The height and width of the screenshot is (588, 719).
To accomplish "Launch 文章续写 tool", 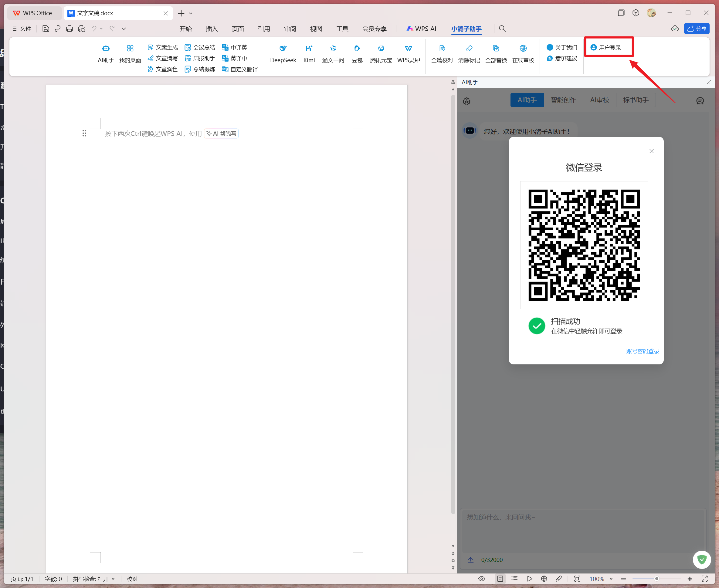I will [163, 58].
